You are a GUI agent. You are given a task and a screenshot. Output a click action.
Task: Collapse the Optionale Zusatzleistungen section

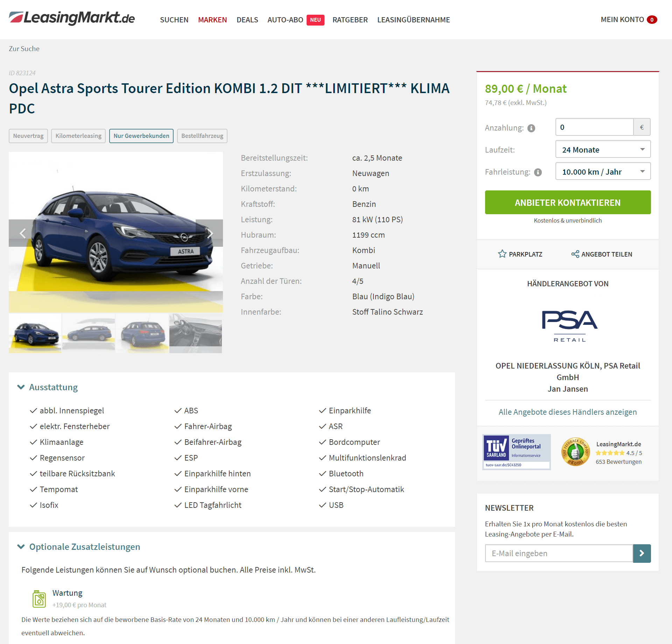pos(79,547)
